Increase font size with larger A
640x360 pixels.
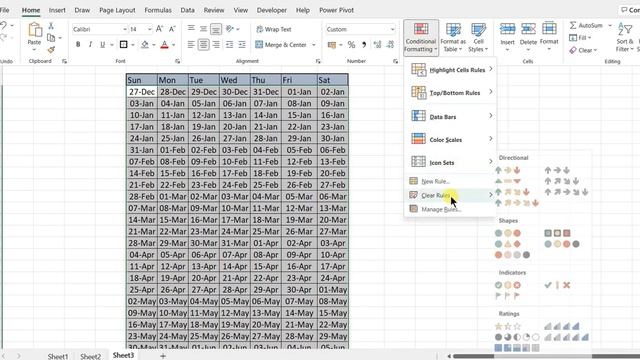click(x=159, y=29)
